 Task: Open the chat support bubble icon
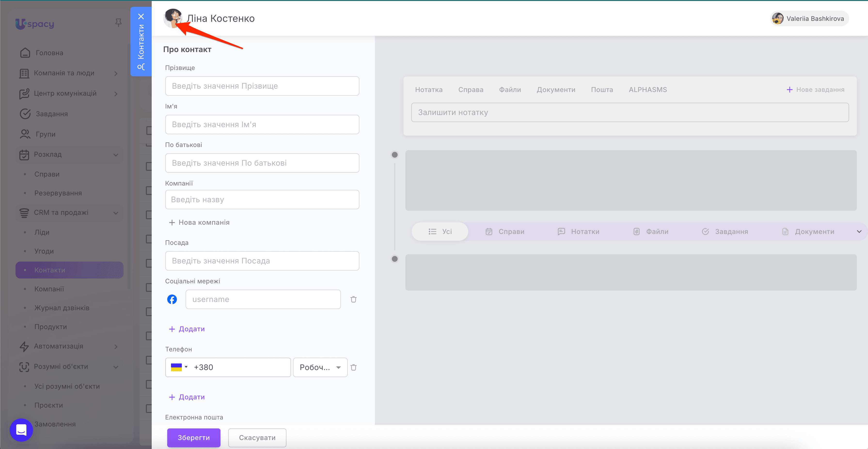(x=21, y=430)
